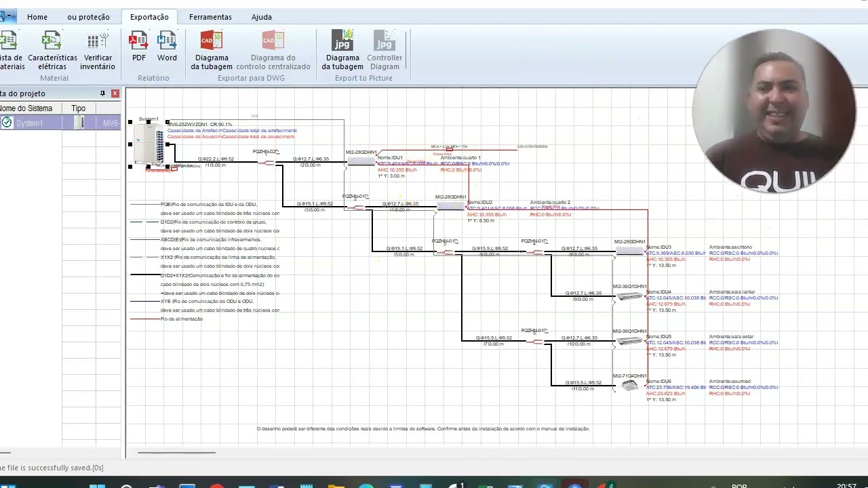Select the IDU2 indoor unit icon
The width and height of the screenshot is (868, 488).
tap(450, 205)
